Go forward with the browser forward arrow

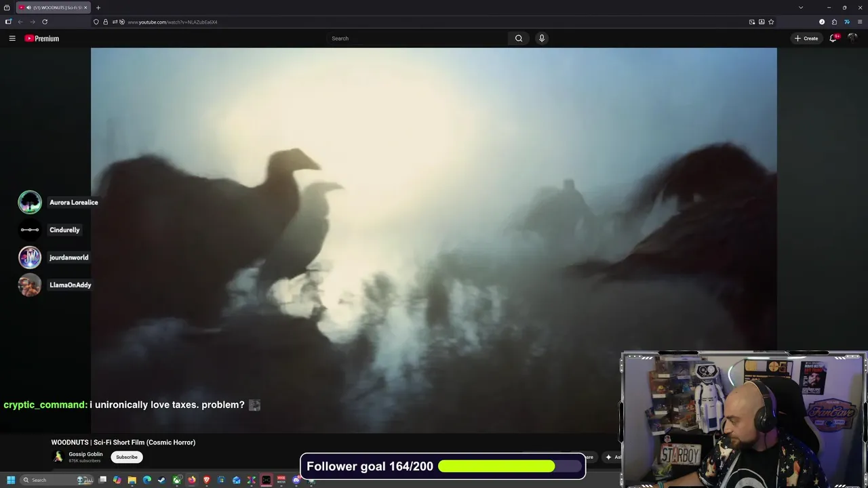tap(32, 22)
